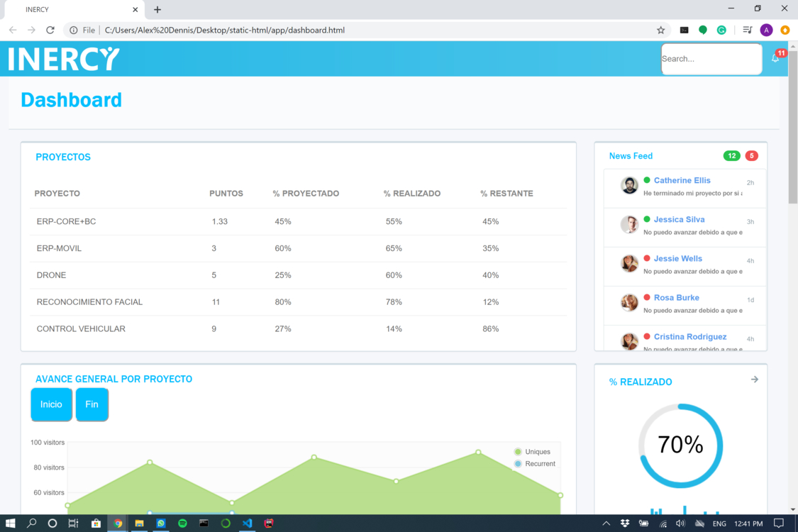
Task: Toggle the Recurrent series in chart legend
Action: tap(535, 464)
